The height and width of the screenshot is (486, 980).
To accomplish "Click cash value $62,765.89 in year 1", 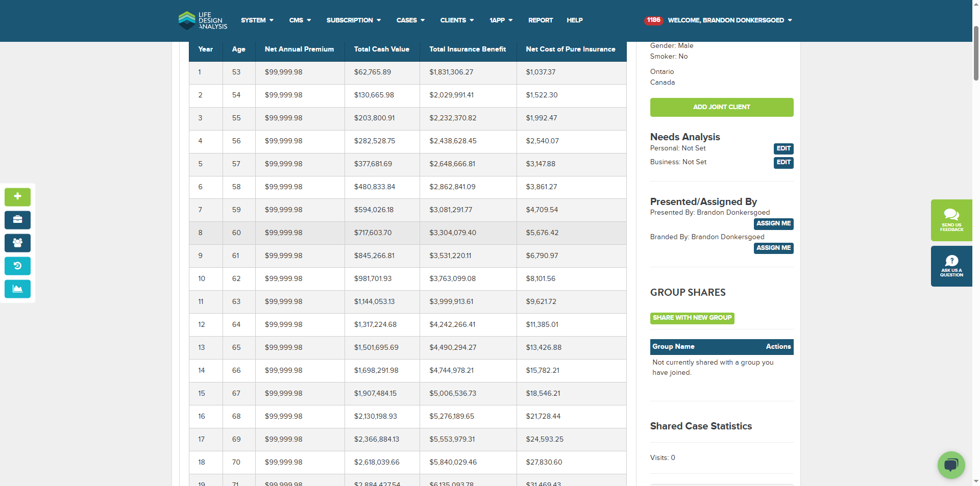I will [x=373, y=72].
